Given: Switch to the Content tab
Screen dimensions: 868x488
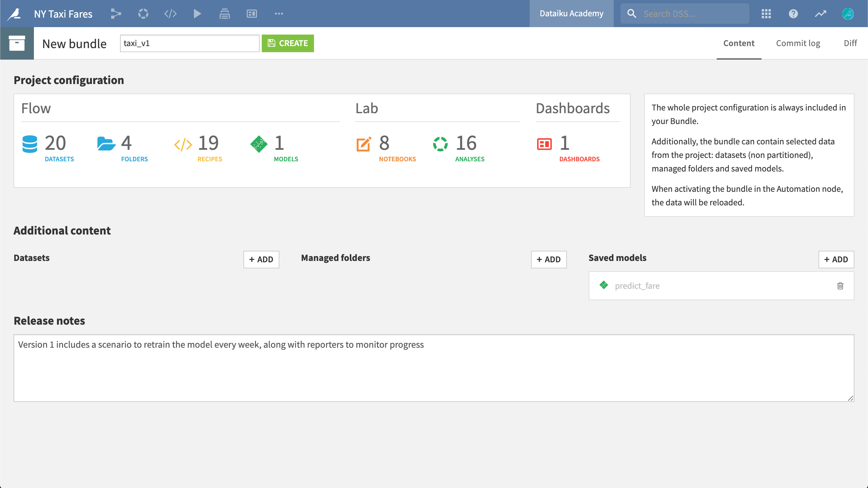Looking at the screenshot, I should pos(739,43).
